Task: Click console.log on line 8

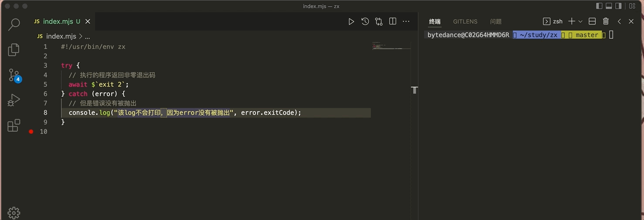Action: (89, 113)
